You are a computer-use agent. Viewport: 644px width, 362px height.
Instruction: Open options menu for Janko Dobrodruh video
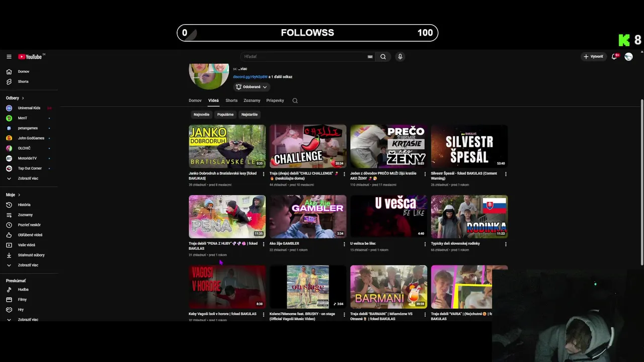pyautogui.click(x=264, y=174)
